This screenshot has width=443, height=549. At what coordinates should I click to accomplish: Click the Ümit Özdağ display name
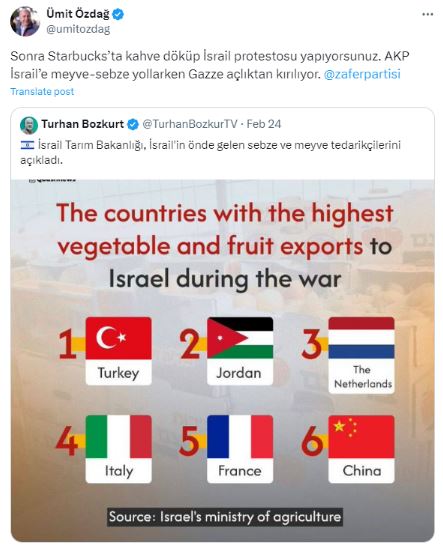pyautogui.click(x=78, y=14)
